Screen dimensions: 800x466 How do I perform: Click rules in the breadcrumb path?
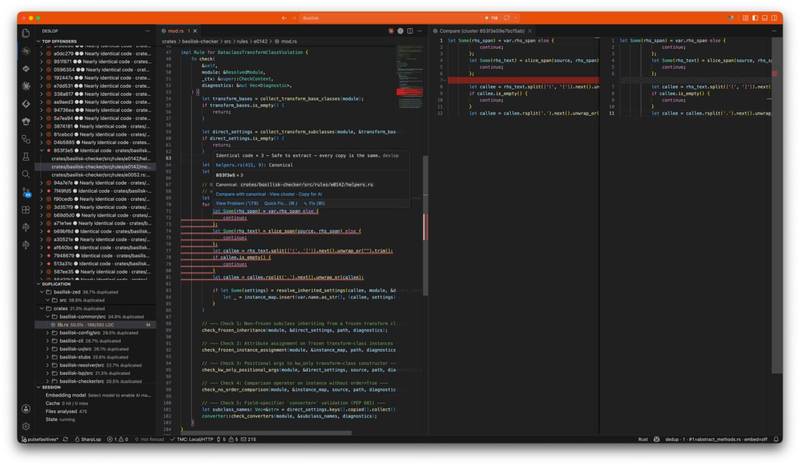click(x=242, y=41)
